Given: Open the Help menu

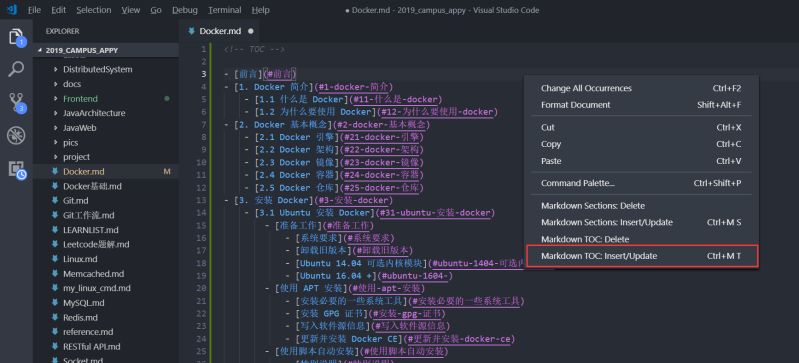Looking at the screenshot, I should (x=260, y=10).
